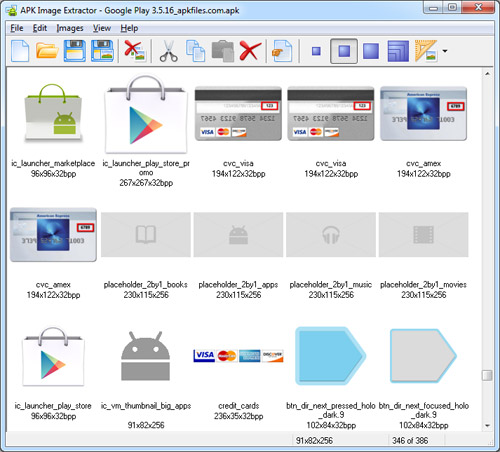Select the placeholder_2by1_books thumbnail
The height and width of the screenshot is (452, 500).
point(146,235)
